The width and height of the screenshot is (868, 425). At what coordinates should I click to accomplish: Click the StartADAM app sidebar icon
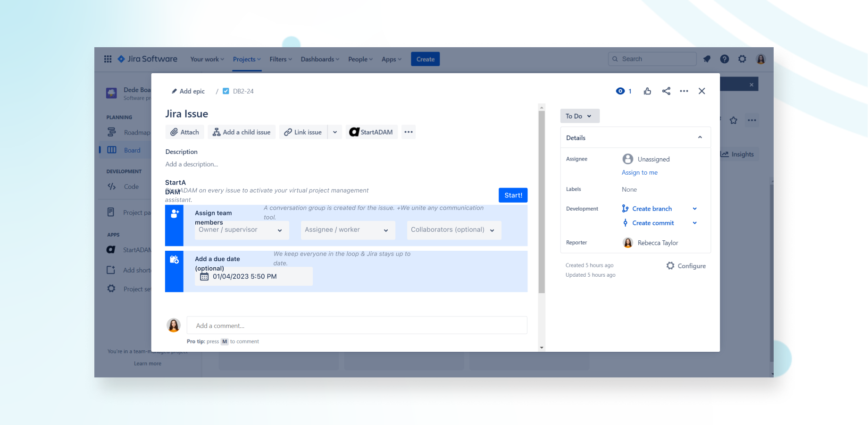(111, 250)
